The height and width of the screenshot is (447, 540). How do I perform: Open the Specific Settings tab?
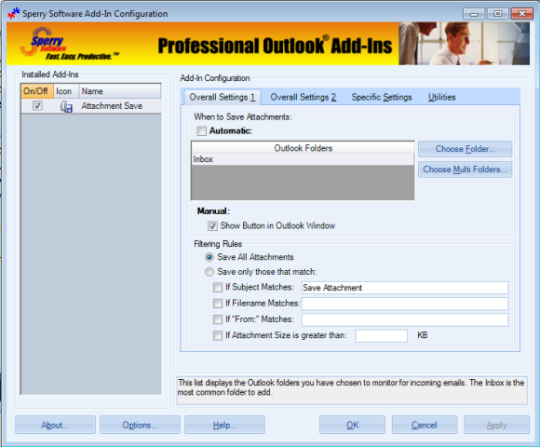[x=382, y=97]
